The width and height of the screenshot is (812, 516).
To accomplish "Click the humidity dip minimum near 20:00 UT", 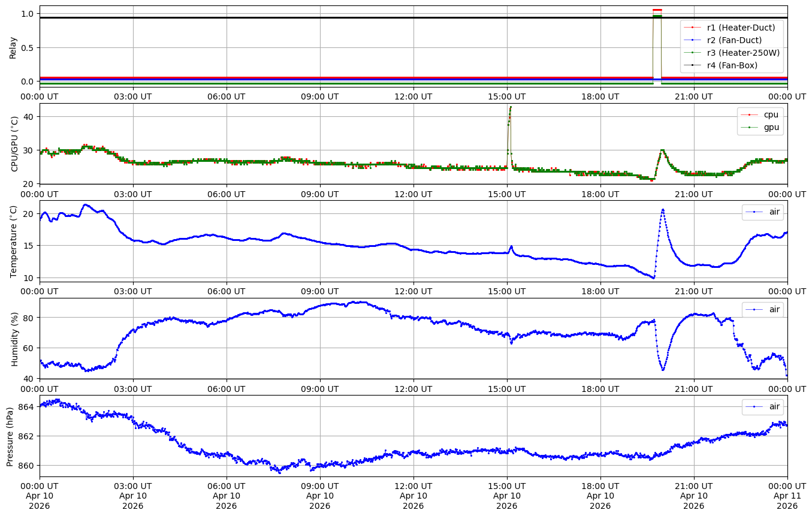I will coord(663,370).
